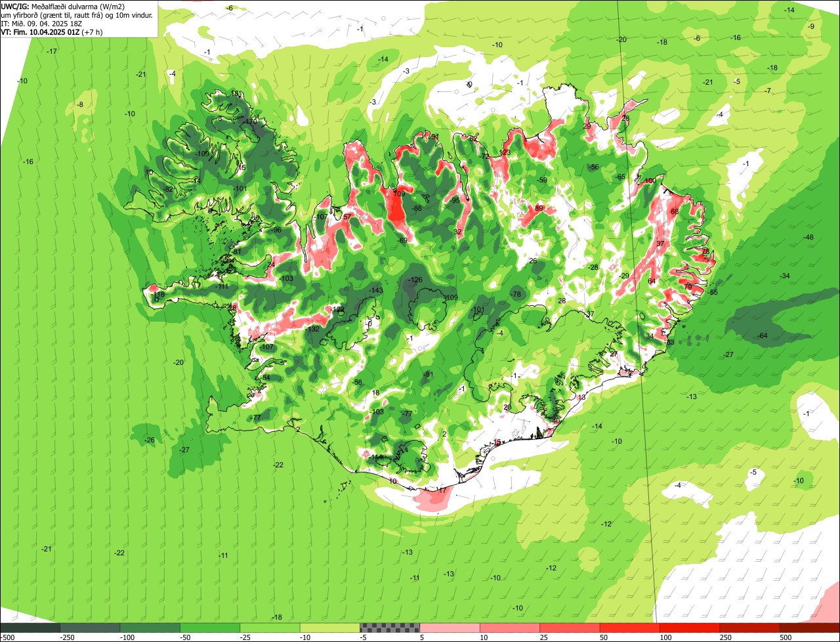The image size is (840, 642).
Task: Click the -26 value southwest of Iceland
Action: coord(150,440)
